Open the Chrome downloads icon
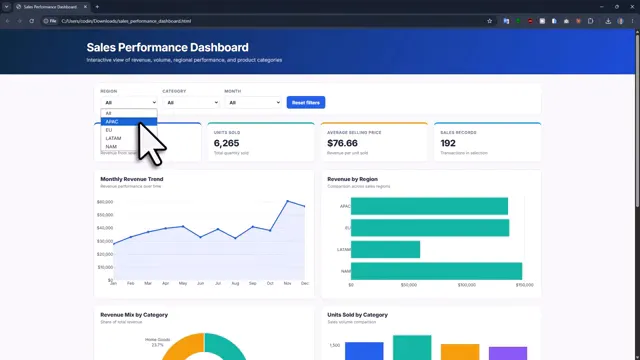This screenshot has height=360, width=640. point(608,21)
